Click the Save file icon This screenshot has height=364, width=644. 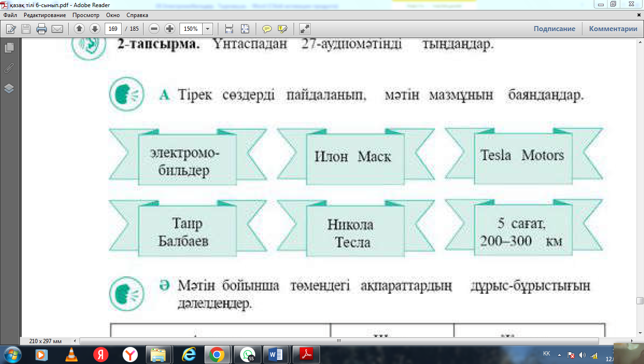tap(26, 29)
